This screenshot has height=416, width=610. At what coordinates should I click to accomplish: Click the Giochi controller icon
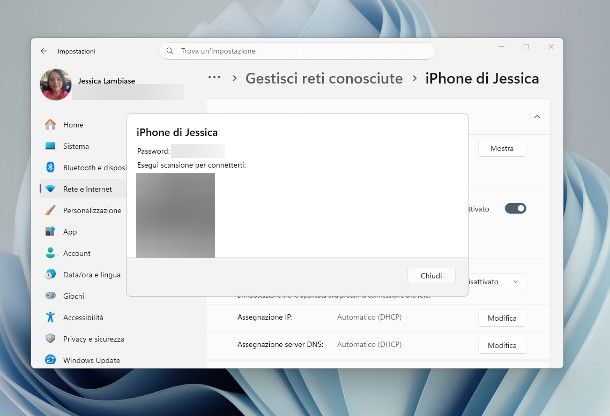click(50, 296)
